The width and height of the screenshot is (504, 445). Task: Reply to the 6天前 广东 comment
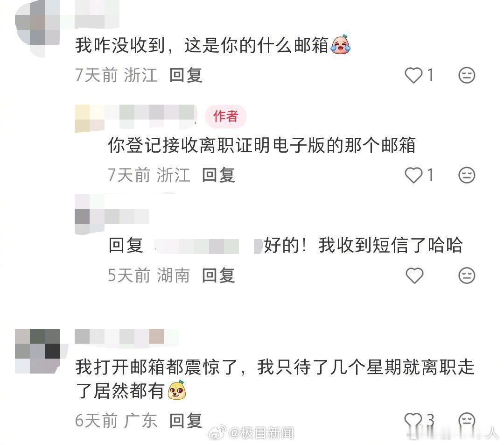[x=186, y=421]
